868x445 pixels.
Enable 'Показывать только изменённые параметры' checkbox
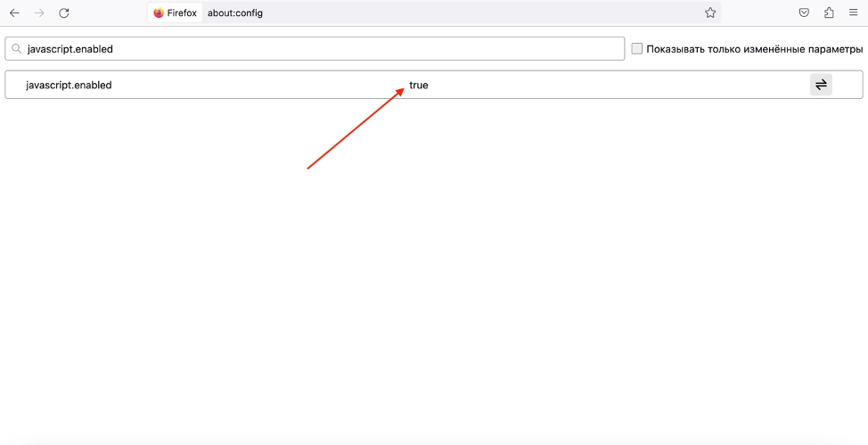[x=637, y=49]
